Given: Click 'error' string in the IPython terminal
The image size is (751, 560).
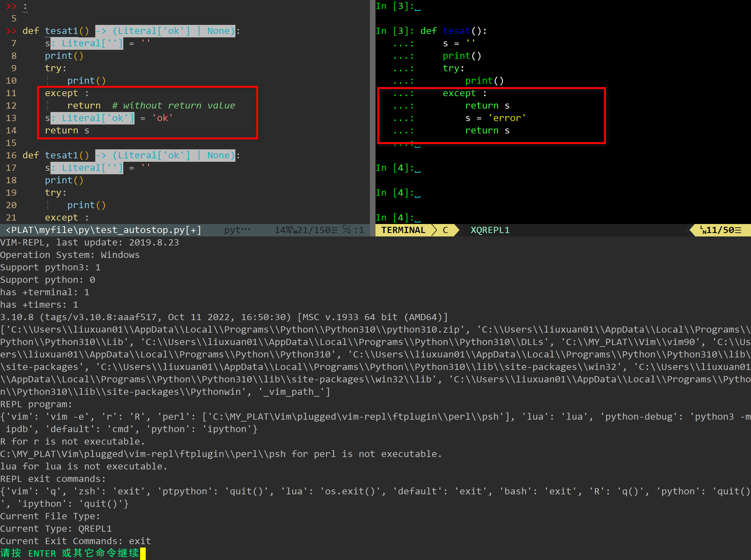Looking at the screenshot, I should point(507,118).
